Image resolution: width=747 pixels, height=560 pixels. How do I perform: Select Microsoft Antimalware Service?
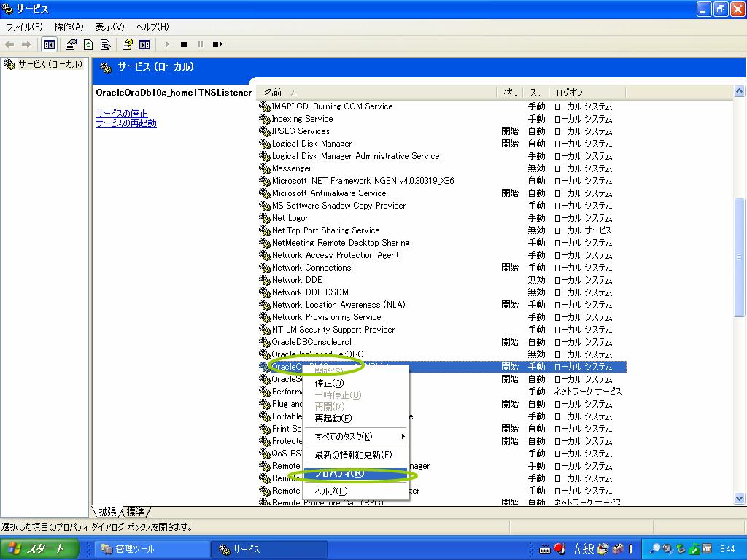(329, 192)
